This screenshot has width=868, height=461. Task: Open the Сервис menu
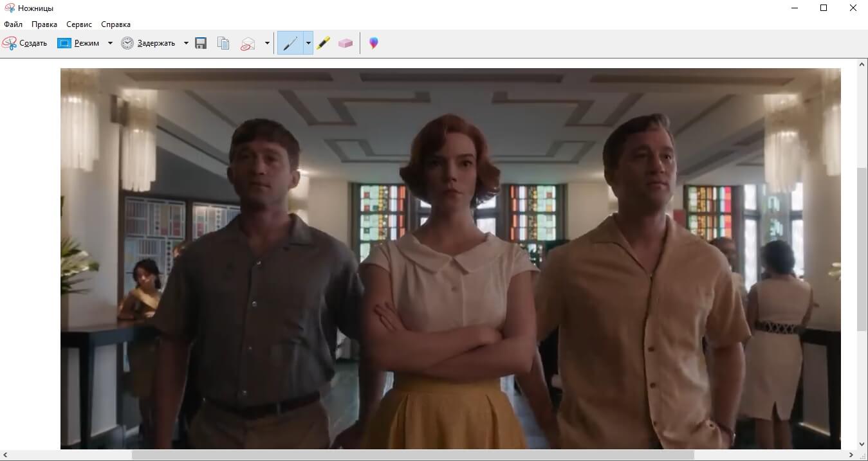tap(79, 24)
